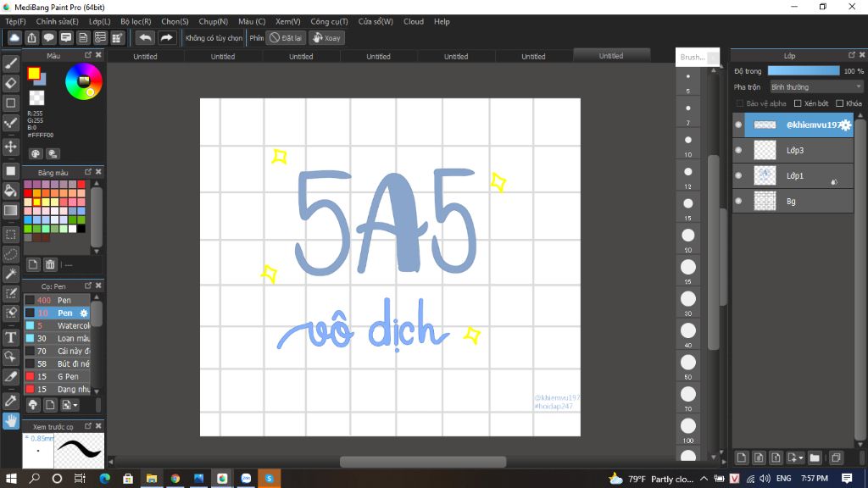Select the Dot/line pen tool
Image resolution: width=868 pixels, height=488 pixels.
click(x=10, y=122)
